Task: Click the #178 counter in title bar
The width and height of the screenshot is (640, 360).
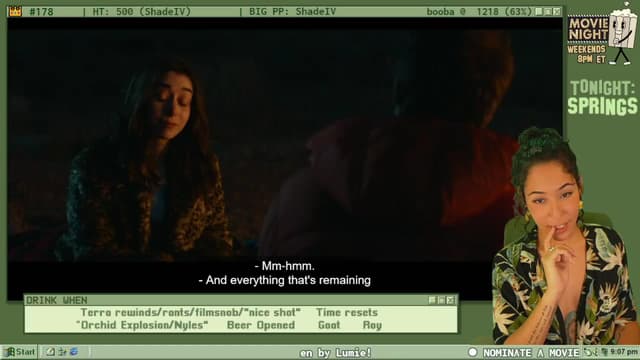Action: [41, 12]
